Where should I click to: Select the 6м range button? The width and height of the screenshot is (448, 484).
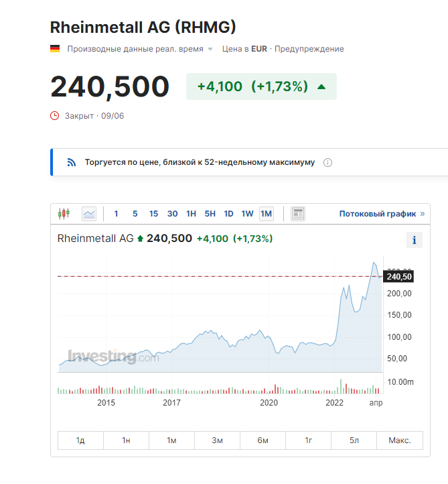[x=263, y=440]
